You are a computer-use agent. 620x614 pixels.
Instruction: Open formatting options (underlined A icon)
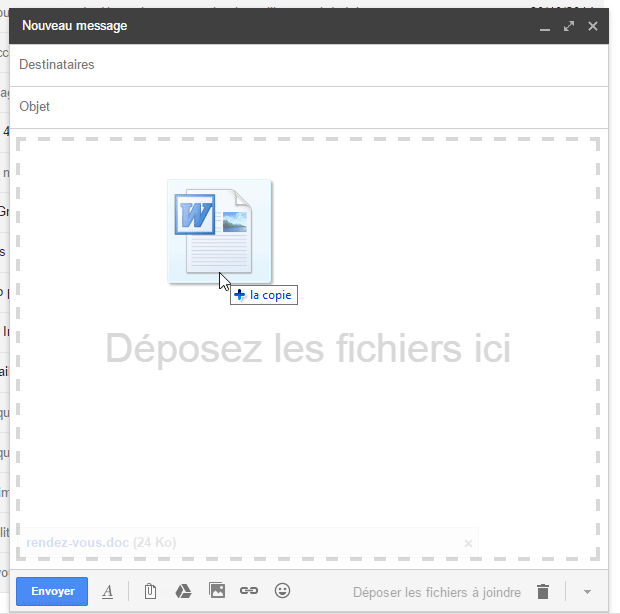pyautogui.click(x=108, y=592)
